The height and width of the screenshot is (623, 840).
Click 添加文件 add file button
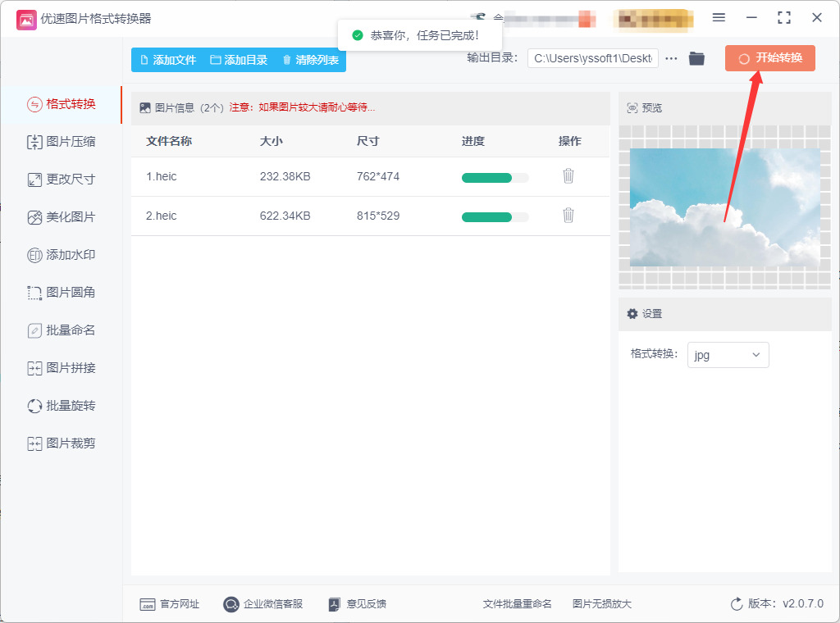pyautogui.click(x=168, y=60)
